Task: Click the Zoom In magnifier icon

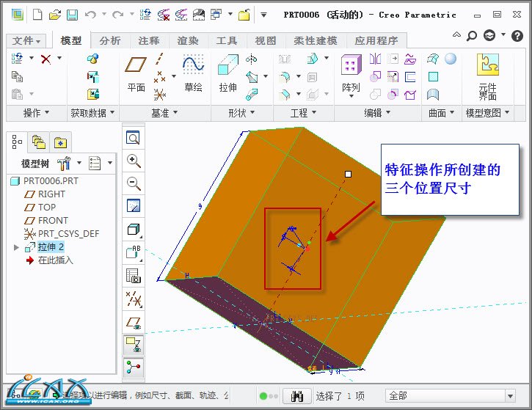Action: 133,161
